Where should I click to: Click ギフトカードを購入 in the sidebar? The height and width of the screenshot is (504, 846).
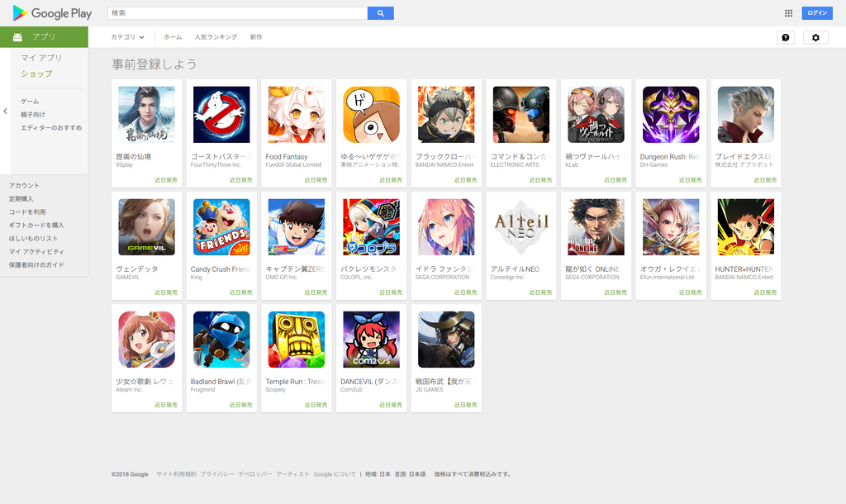(x=36, y=225)
